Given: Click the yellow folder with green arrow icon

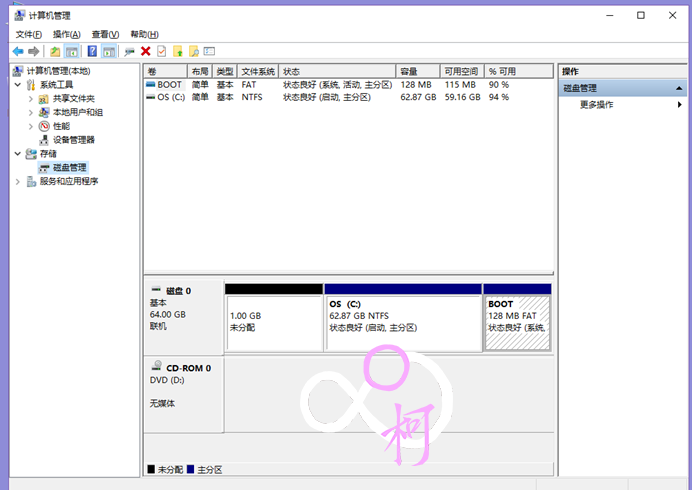Looking at the screenshot, I should point(178,52).
